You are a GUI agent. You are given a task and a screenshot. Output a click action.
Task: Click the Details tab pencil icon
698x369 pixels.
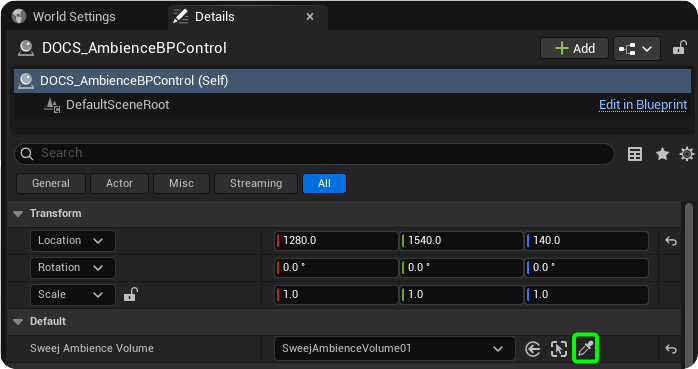tap(180, 16)
